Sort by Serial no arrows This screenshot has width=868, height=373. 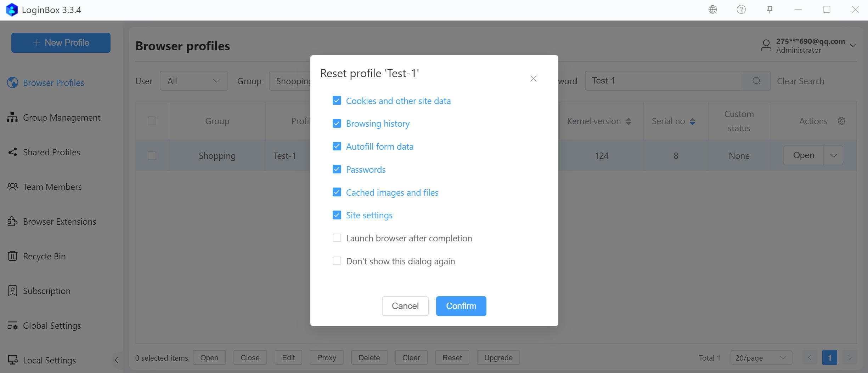click(692, 121)
